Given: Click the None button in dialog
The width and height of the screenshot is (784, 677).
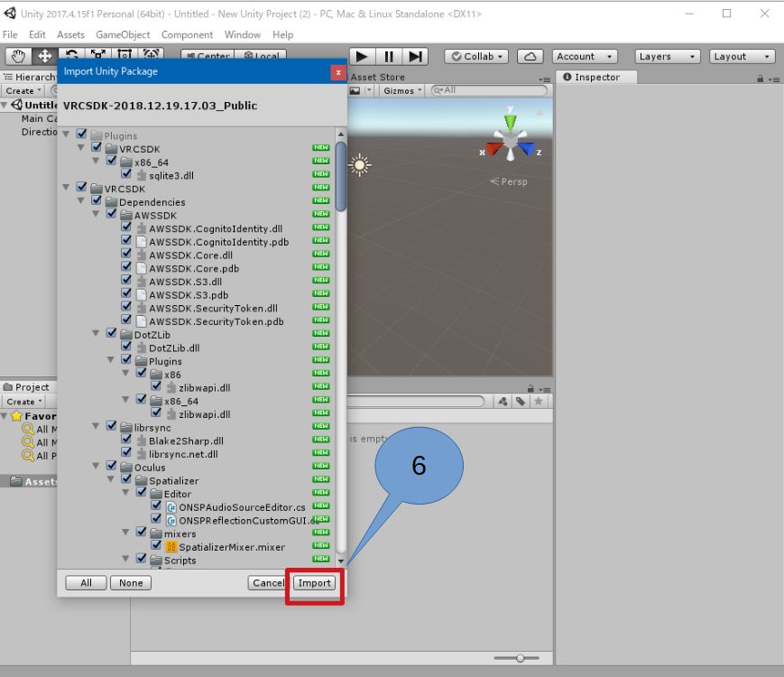Looking at the screenshot, I should click(131, 583).
